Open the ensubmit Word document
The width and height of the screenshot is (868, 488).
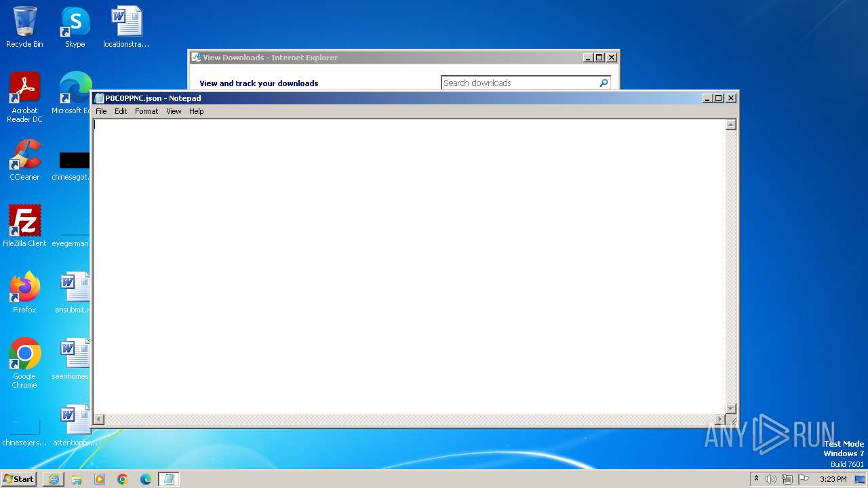point(73,293)
